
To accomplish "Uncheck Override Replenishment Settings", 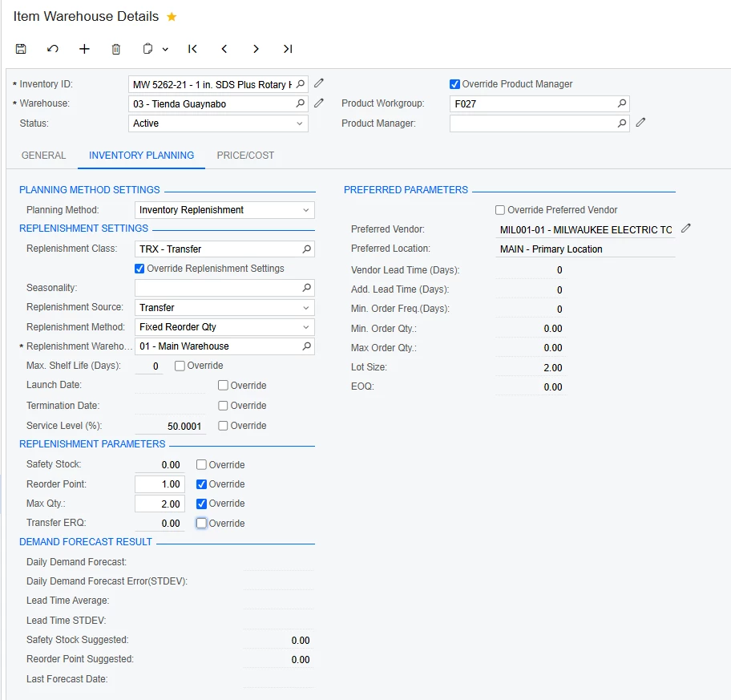I will (139, 269).
